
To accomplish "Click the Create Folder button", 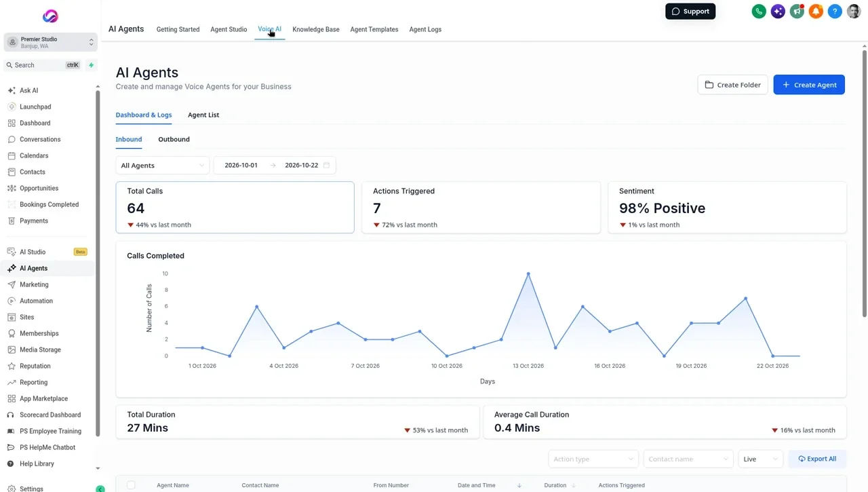I will click(732, 85).
